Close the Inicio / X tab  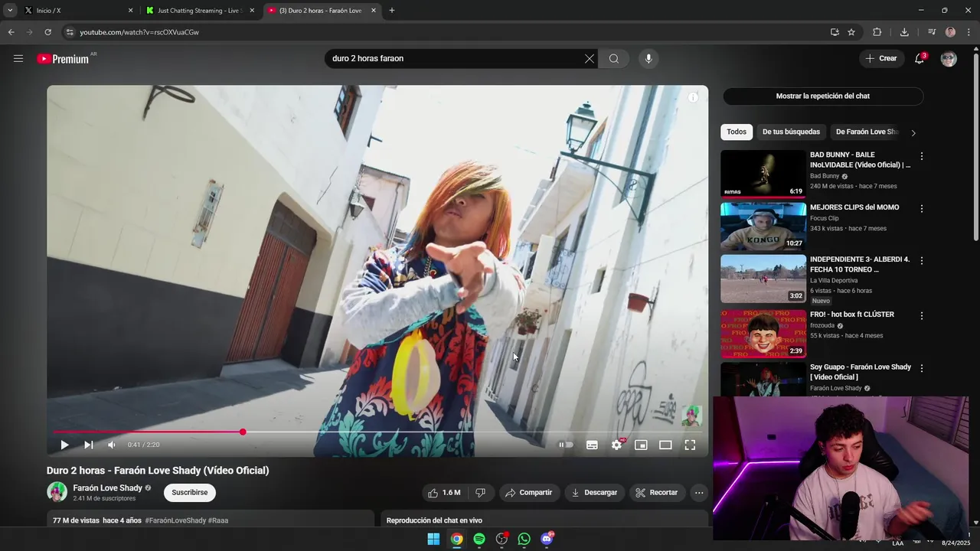click(x=130, y=11)
